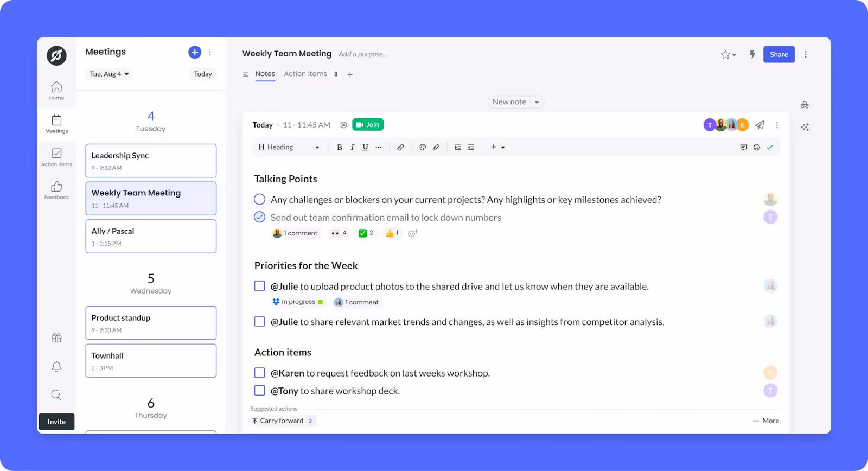Screen dimensions: 868x471
Task: Click the Add a purpose field
Action: pos(363,54)
